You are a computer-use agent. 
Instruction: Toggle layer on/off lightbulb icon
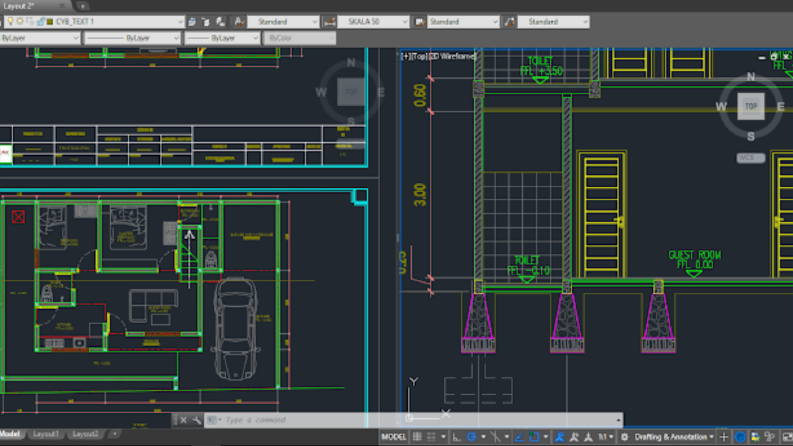coord(10,22)
